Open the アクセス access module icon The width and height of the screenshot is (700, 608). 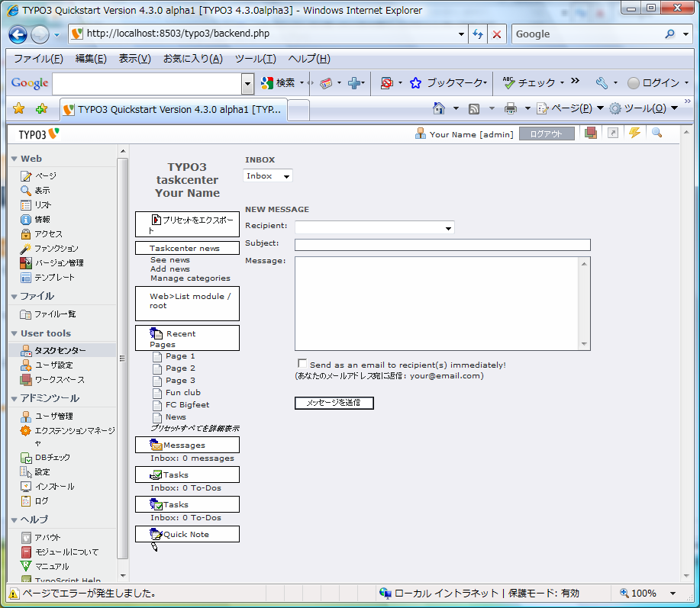pos(26,234)
